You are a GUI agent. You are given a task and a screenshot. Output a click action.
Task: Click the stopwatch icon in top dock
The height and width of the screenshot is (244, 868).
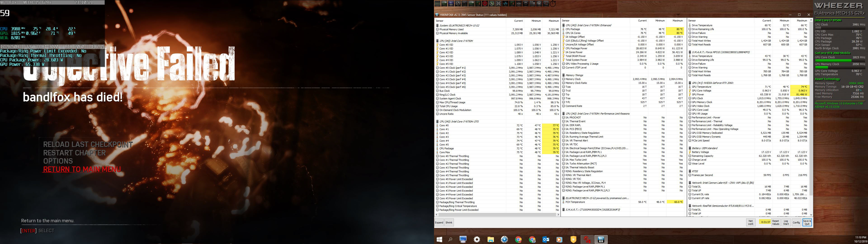tap(553, 3)
